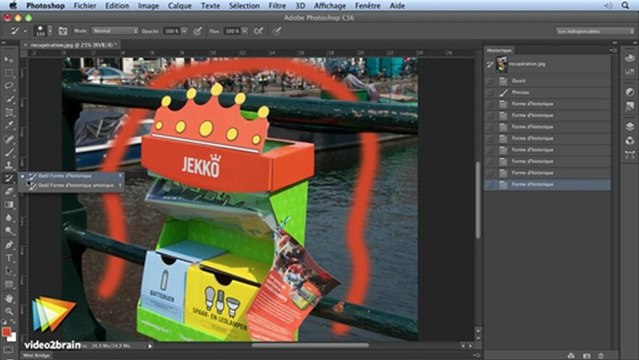The image size is (639, 360).
Task: Open the red foreground color swatch
Action: [x=6, y=332]
